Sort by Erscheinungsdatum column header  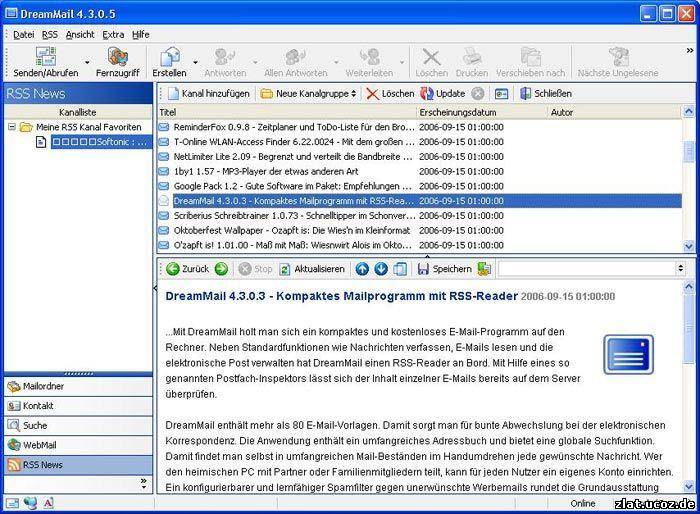click(x=482, y=113)
